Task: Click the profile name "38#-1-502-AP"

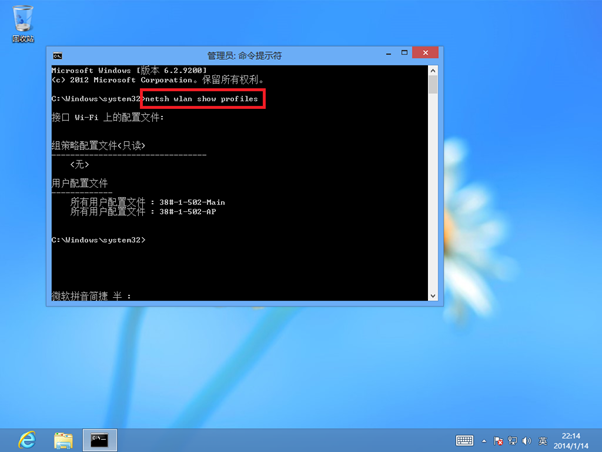Action: coord(188,212)
